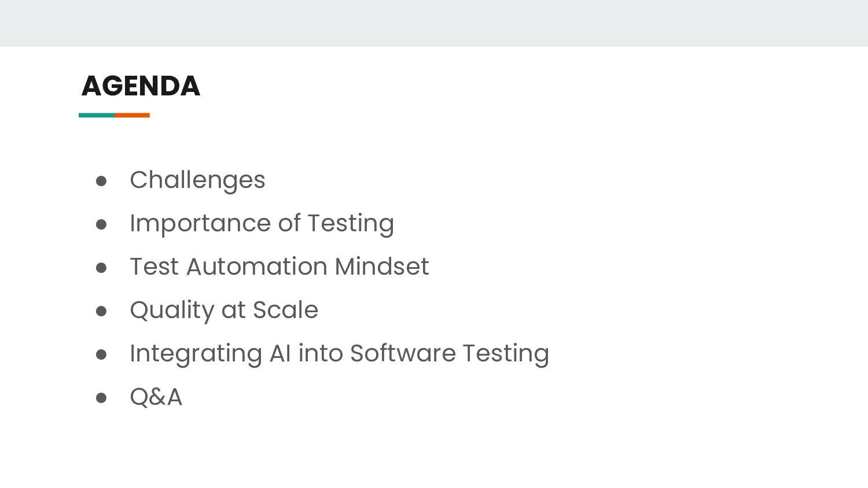Image resolution: width=868 pixels, height=488 pixels.
Task: Click the word AI in the fifth bullet
Action: click(280, 353)
